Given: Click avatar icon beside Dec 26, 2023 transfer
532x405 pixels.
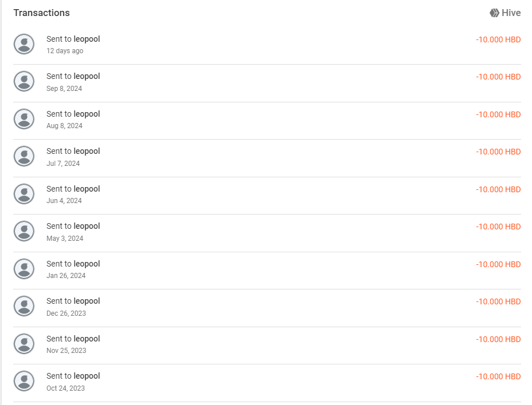Looking at the screenshot, I should coord(24,307).
